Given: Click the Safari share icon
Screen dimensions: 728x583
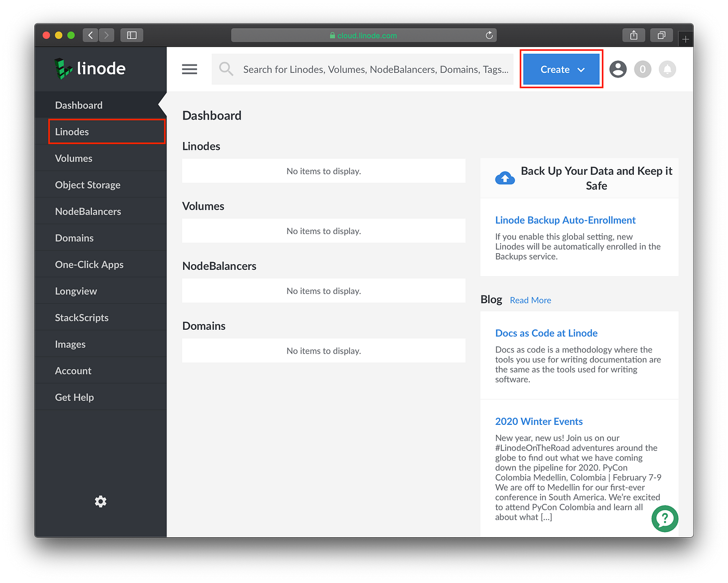Looking at the screenshot, I should (x=634, y=35).
